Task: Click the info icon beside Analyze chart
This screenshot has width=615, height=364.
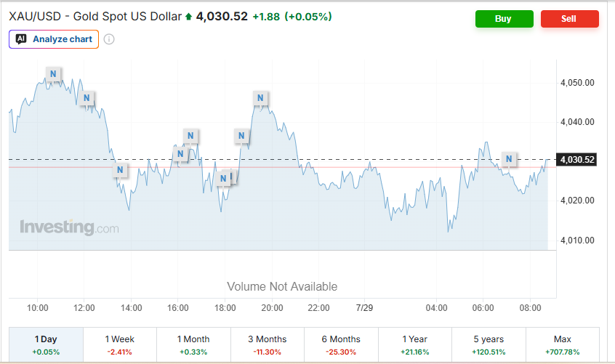Action: pos(109,39)
